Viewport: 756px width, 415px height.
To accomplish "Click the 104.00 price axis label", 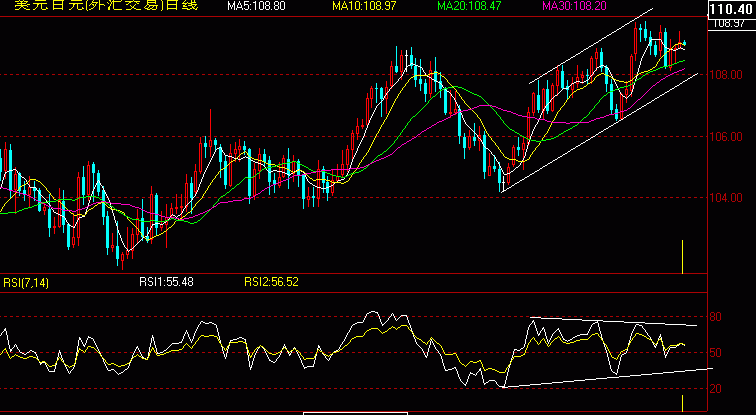I will (x=727, y=198).
